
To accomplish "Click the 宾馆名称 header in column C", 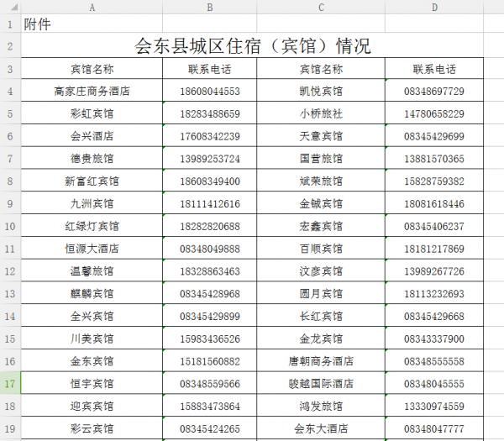I will (x=321, y=69).
